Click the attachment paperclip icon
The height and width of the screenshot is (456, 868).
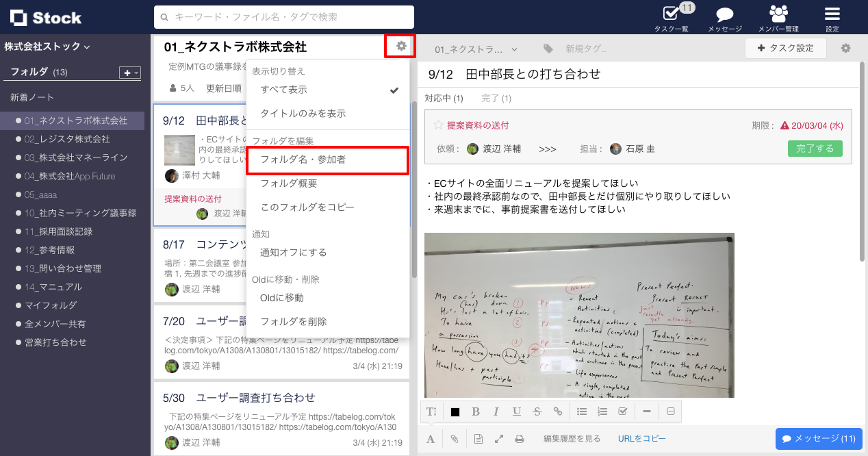coord(455,439)
